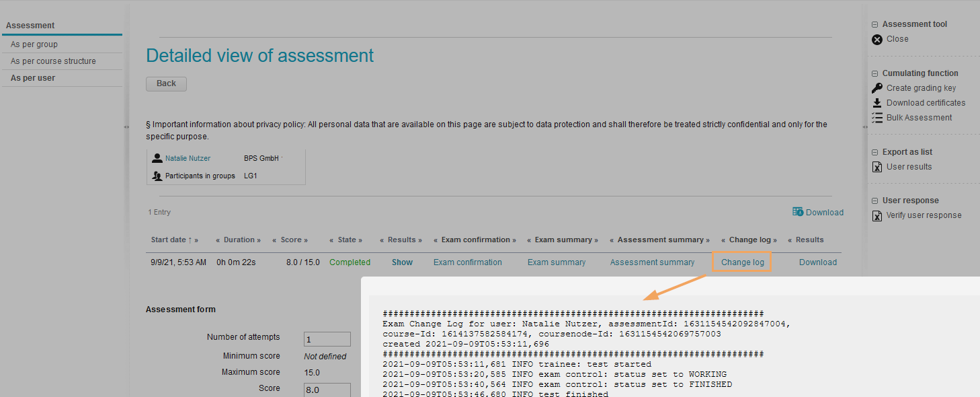The width and height of the screenshot is (980, 397).
Task: Collapse the Export as list section
Action: click(x=875, y=153)
